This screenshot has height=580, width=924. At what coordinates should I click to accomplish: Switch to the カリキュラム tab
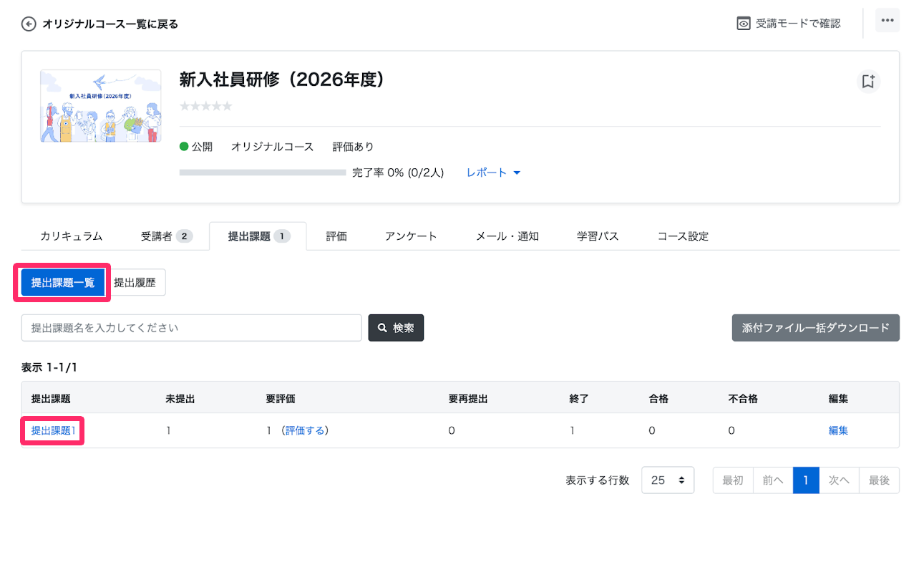72,236
